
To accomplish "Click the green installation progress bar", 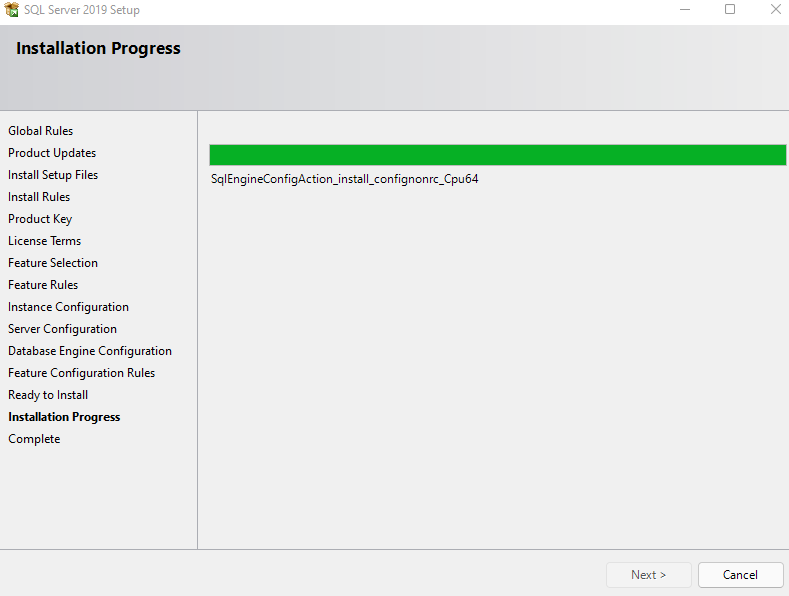I will pyautogui.click(x=498, y=155).
